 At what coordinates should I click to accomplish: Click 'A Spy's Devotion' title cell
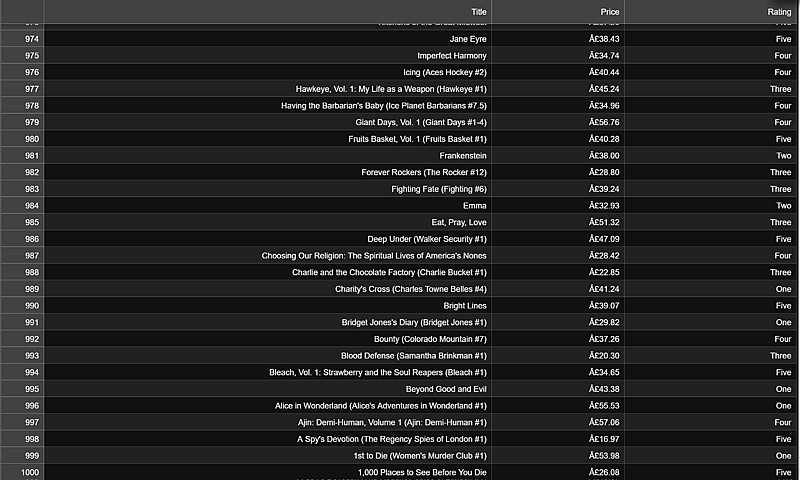(267, 439)
